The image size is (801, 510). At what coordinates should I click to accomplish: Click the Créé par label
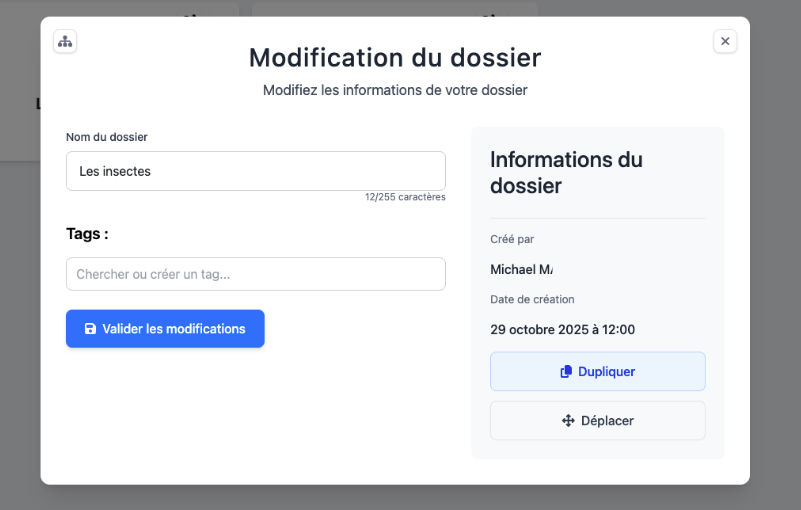[512, 239]
